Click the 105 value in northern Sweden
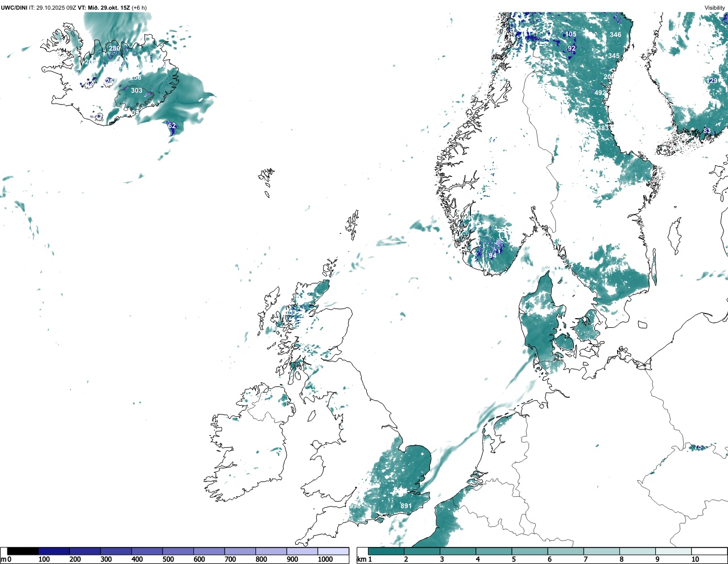 point(570,34)
